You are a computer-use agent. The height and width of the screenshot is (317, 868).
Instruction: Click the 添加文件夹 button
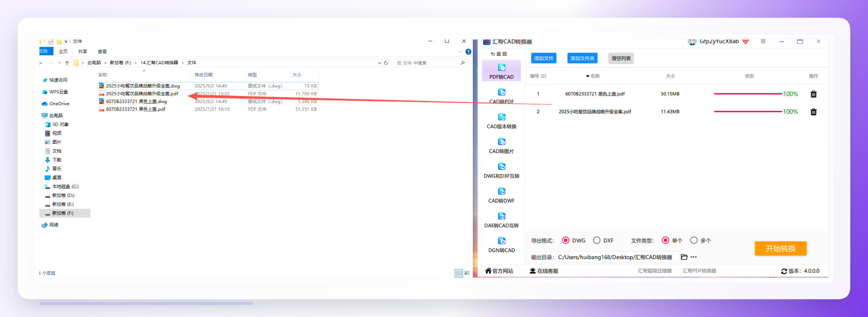(x=582, y=58)
